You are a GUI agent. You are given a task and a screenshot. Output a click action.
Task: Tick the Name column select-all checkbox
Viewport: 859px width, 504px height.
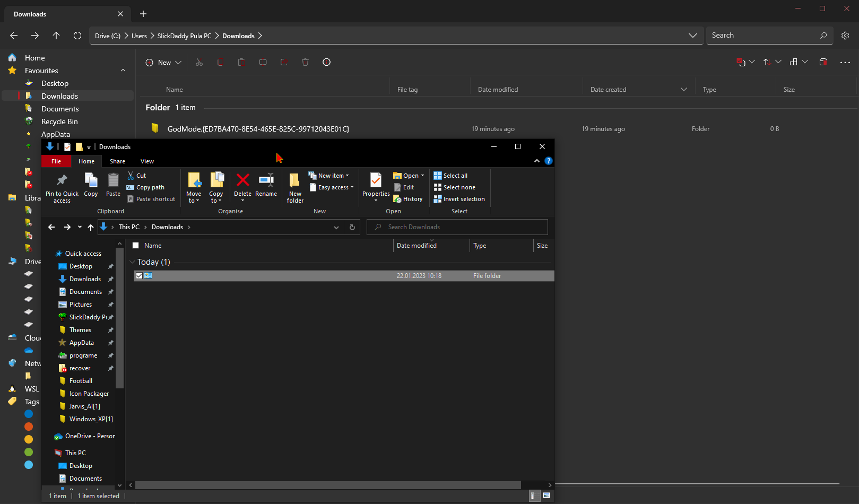coord(136,245)
